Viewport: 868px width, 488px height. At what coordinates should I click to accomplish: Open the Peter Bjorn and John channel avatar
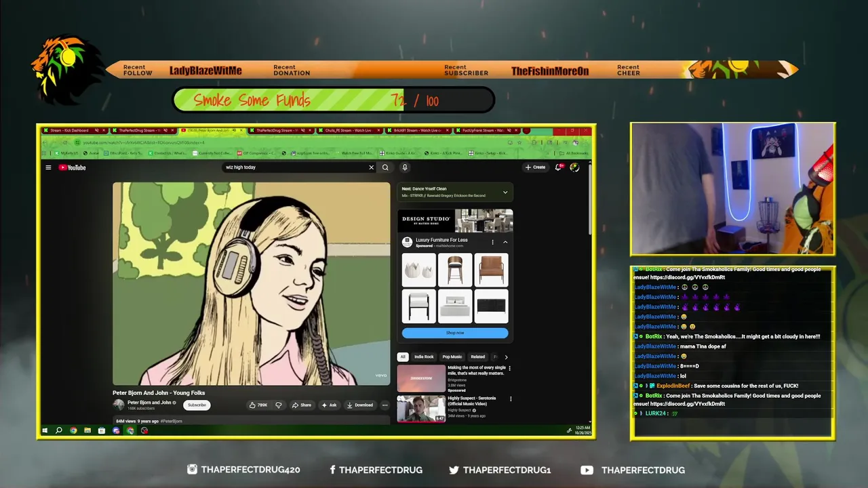point(119,405)
